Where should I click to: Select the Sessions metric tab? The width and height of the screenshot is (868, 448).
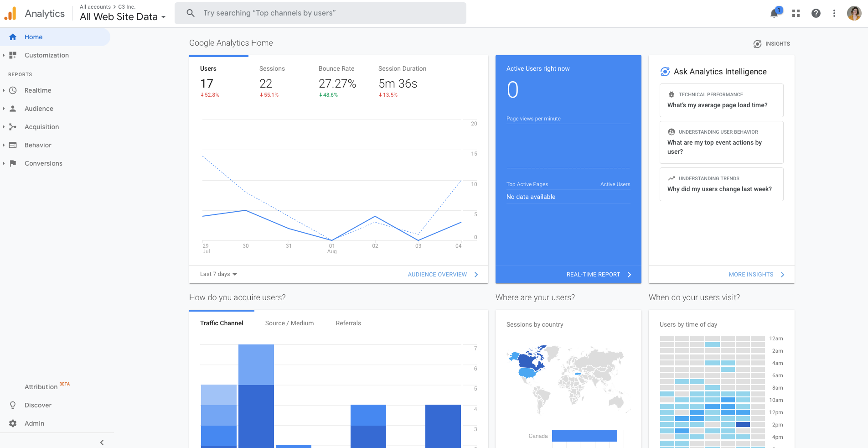(x=278, y=81)
